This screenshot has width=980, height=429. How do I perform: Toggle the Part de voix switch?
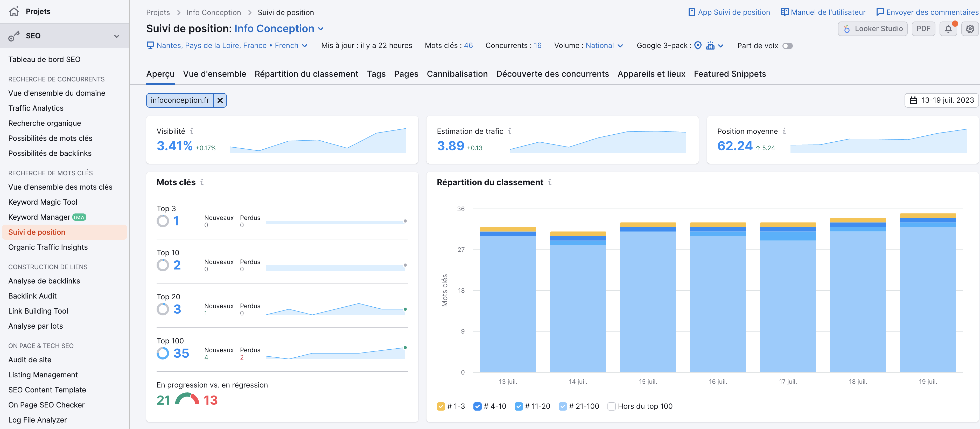(787, 46)
